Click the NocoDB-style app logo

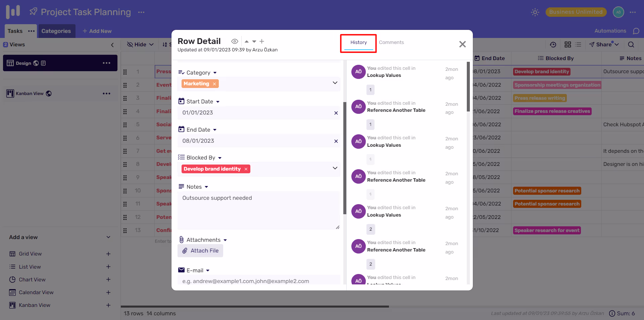point(13,12)
